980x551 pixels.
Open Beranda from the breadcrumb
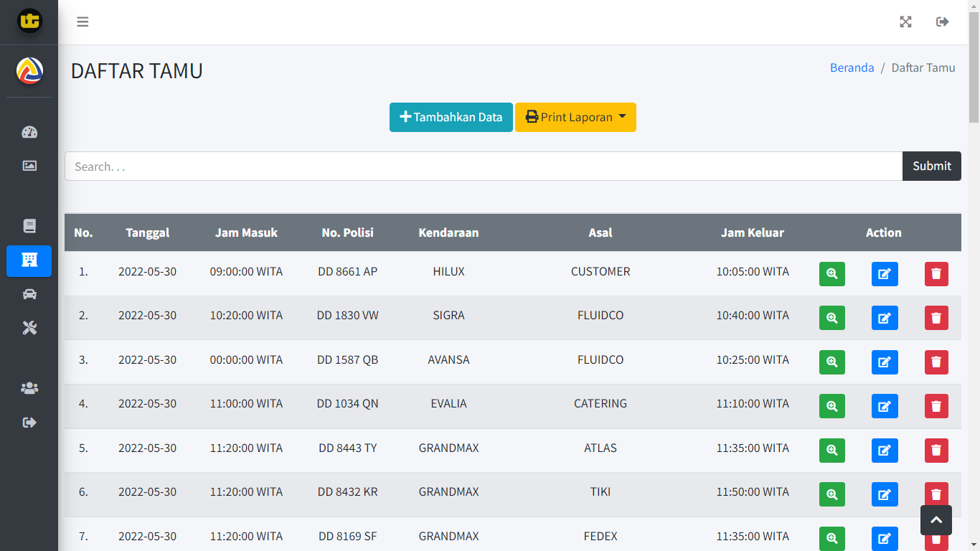852,67
